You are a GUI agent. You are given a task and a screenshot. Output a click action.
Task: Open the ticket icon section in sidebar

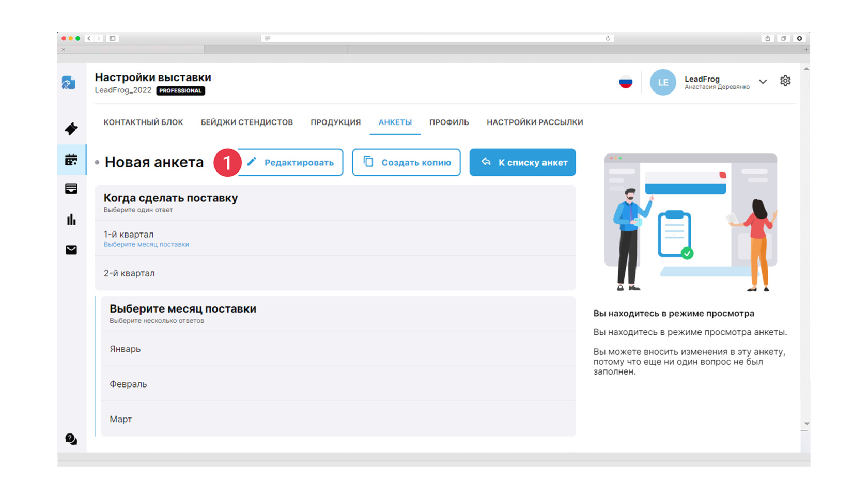[x=71, y=129]
